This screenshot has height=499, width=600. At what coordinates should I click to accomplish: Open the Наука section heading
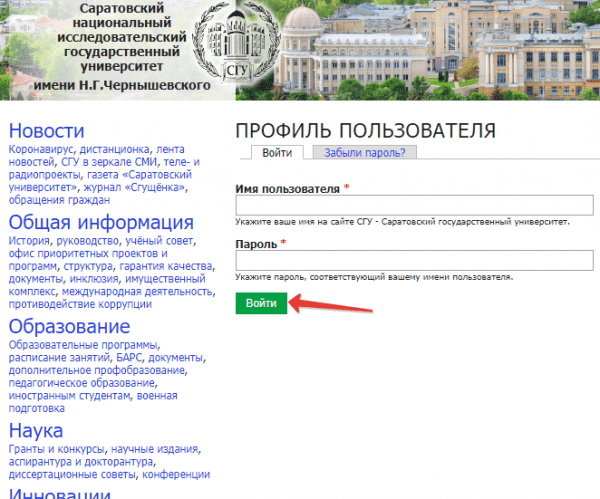click(x=36, y=431)
